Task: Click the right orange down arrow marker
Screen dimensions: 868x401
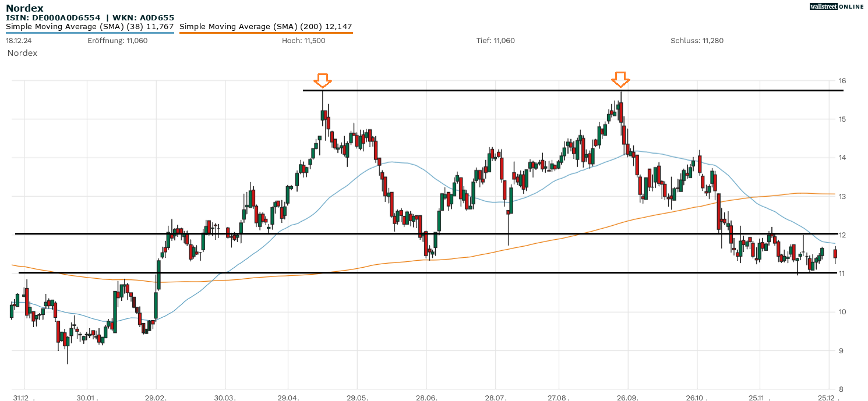Action: 620,79
